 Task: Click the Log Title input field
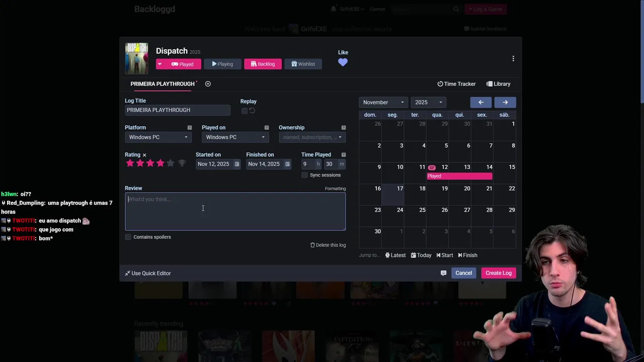(178, 110)
